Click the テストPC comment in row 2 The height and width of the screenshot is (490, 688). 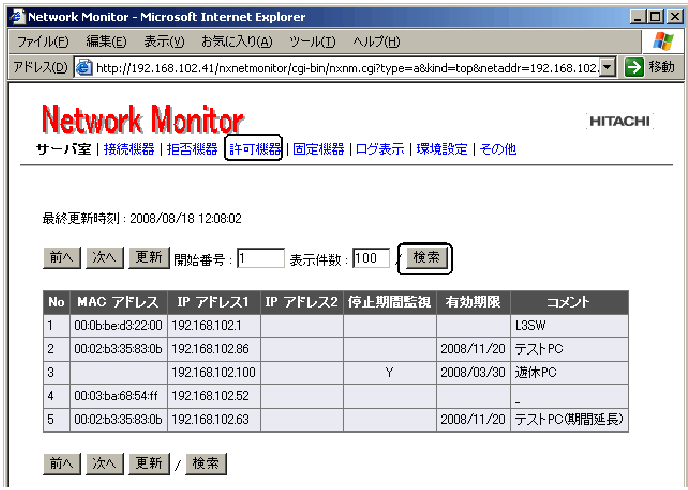point(539,349)
